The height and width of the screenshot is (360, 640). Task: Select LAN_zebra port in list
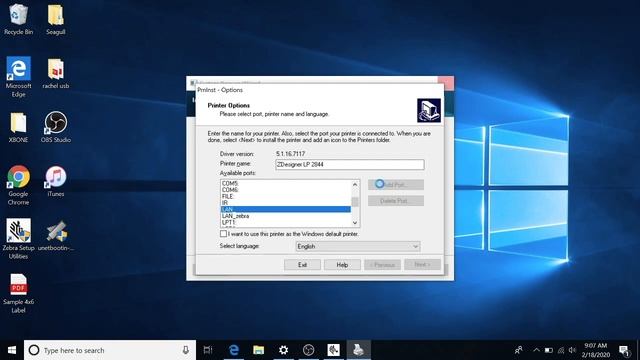click(285, 216)
